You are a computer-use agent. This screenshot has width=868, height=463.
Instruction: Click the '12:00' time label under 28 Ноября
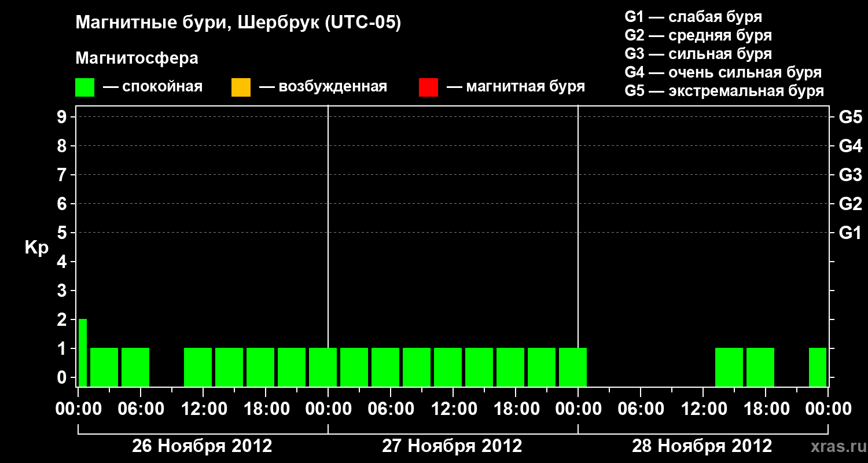(703, 409)
